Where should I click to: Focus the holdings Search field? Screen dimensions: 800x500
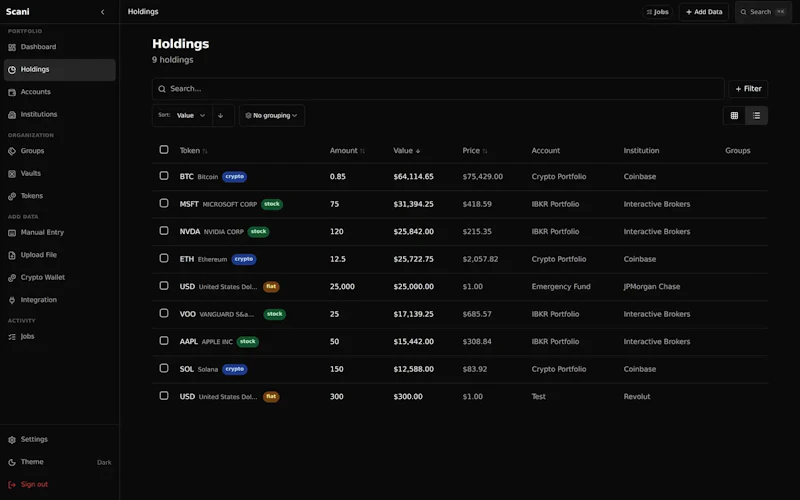pos(438,89)
